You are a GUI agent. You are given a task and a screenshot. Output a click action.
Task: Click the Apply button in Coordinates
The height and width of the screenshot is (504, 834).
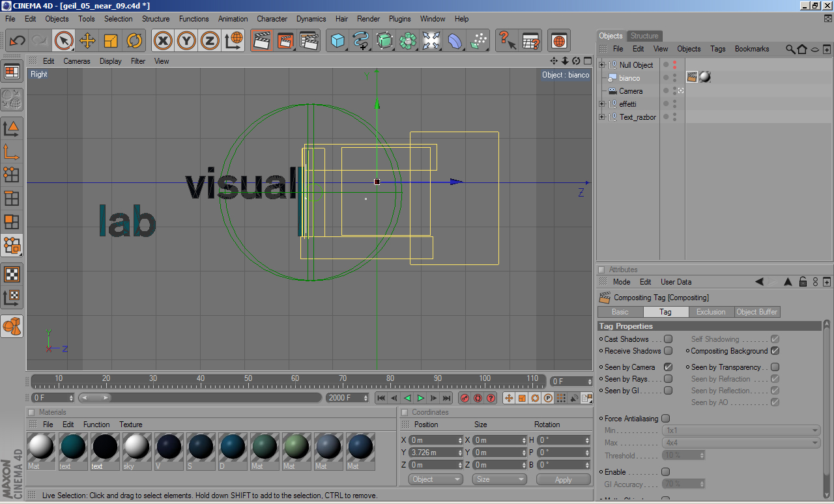(564, 479)
